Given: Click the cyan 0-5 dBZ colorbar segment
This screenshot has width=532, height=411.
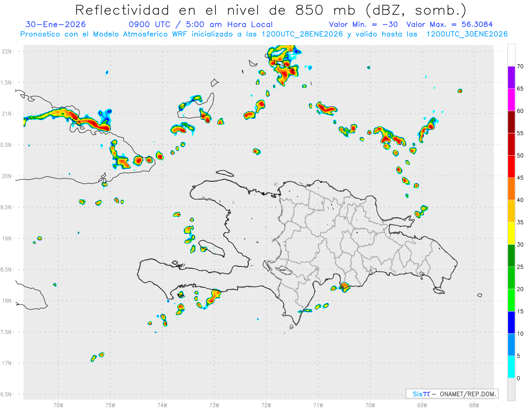Looking at the screenshot, I should 511,367.
